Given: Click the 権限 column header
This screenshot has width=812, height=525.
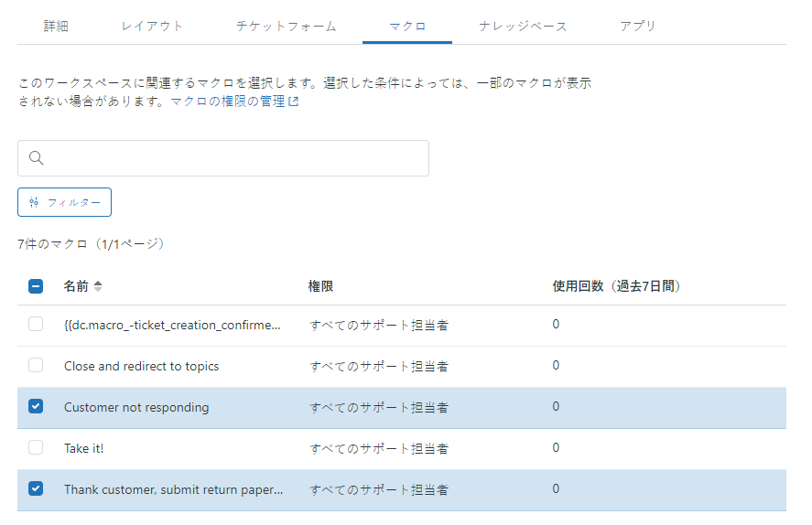Looking at the screenshot, I should (320, 286).
